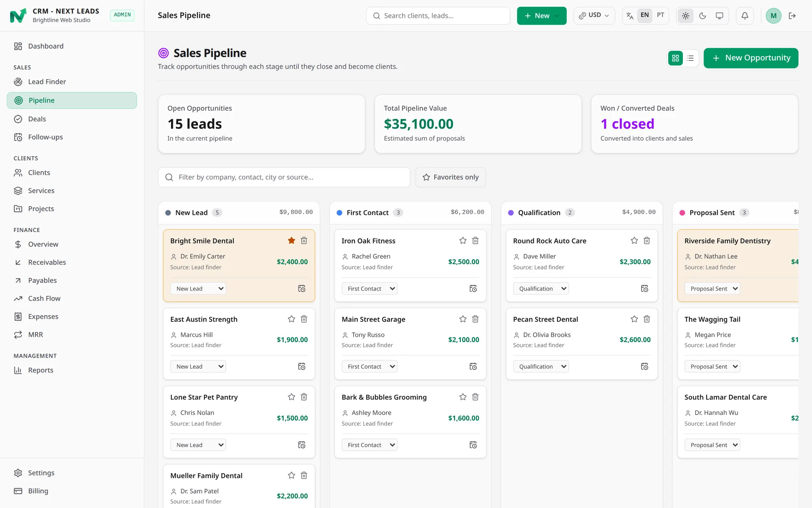This screenshot has width=812, height=508.
Task: Go to Deals page
Action: [x=72, y=119]
